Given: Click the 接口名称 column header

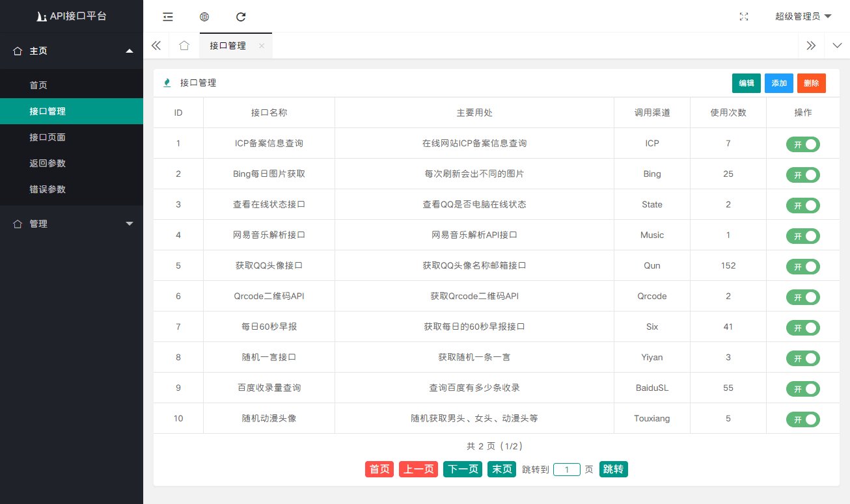Looking at the screenshot, I should tap(269, 113).
